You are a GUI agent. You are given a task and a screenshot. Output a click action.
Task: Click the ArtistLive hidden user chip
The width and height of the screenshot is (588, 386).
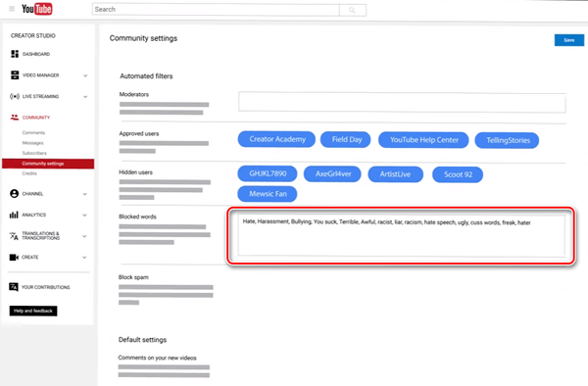click(396, 174)
